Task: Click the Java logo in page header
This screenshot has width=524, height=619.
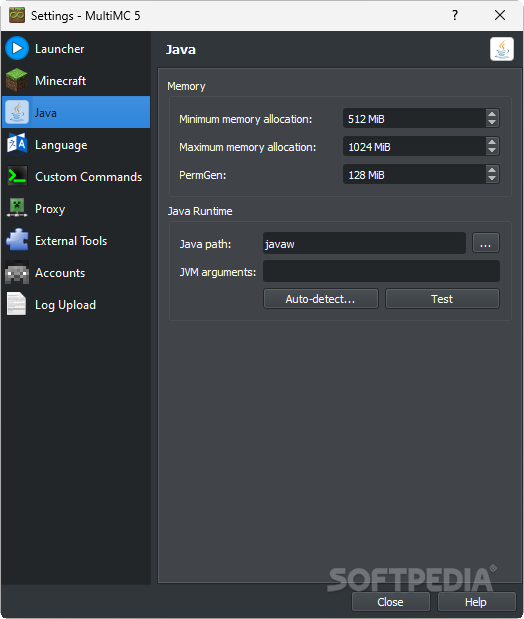Action: (x=501, y=49)
